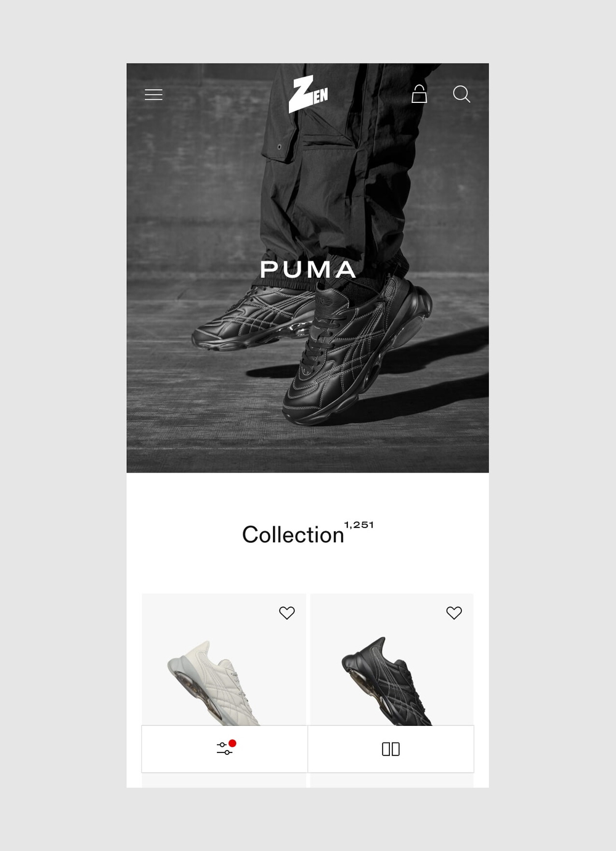Click the right layout bar button
Image resolution: width=616 pixels, height=851 pixels.
[x=391, y=749]
